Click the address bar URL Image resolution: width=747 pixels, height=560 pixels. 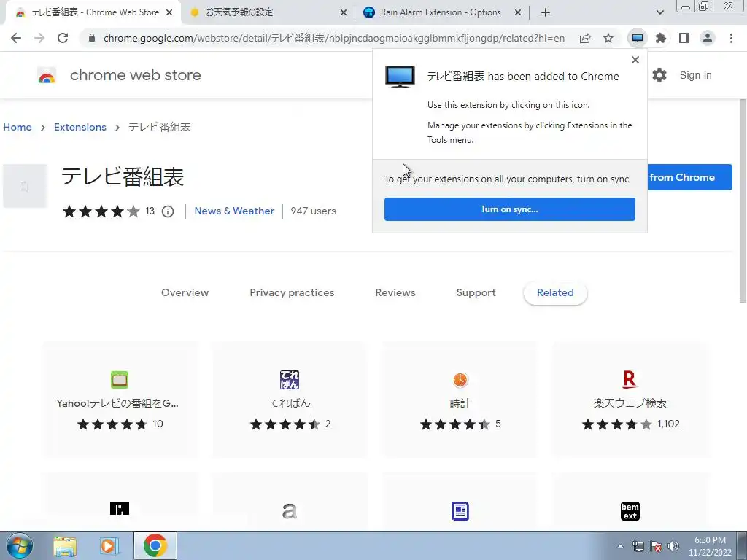click(333, 38)
